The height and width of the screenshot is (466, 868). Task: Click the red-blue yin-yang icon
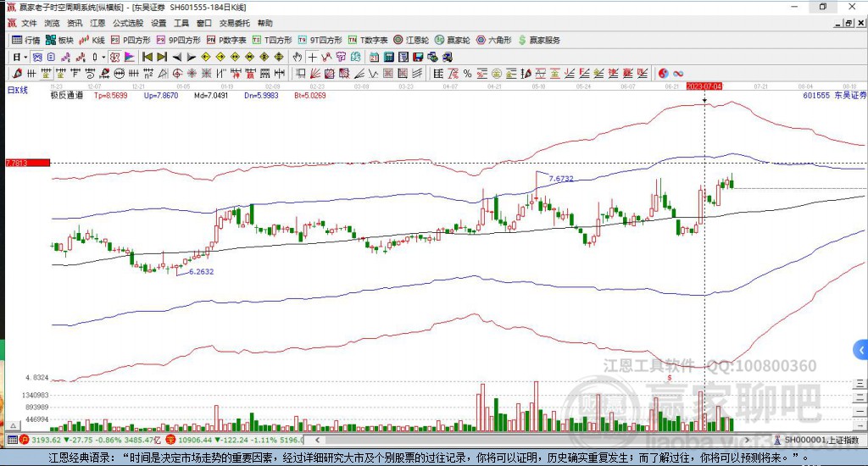coord(663,74)
